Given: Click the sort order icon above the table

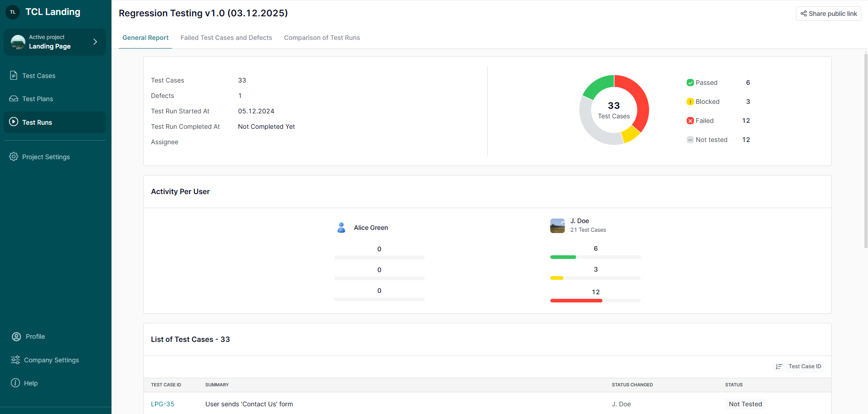Looking at the screenshot, I should click(779, 366).
